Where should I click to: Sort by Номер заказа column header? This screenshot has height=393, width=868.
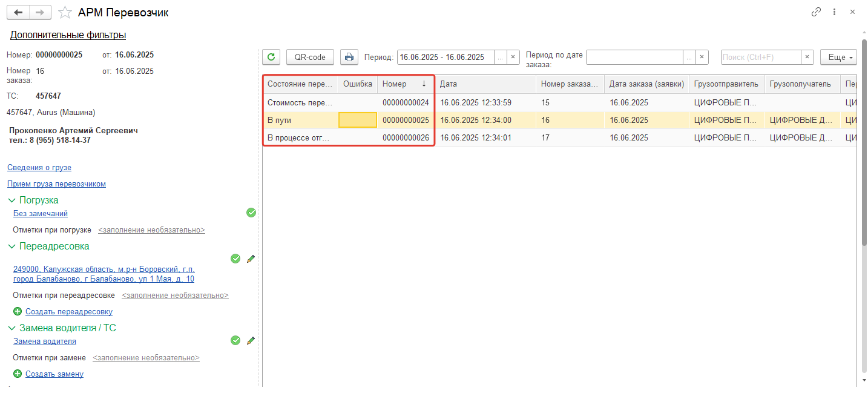tap(570, 84)
